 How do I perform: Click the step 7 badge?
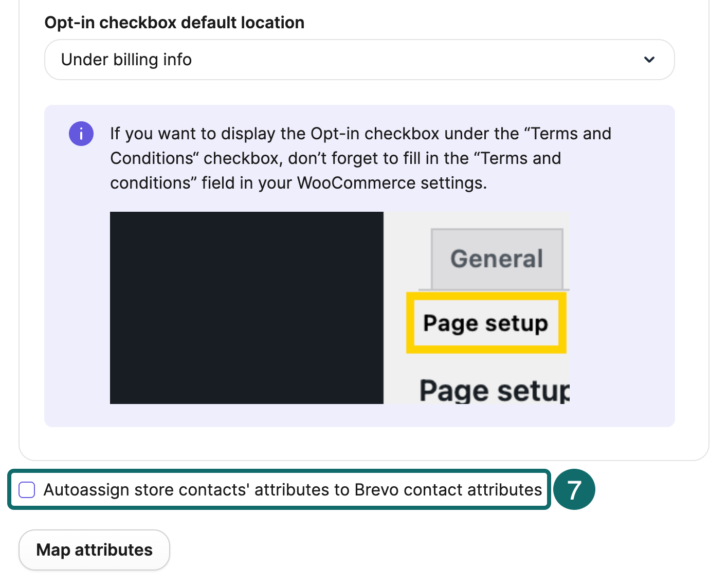click(574, 489)
